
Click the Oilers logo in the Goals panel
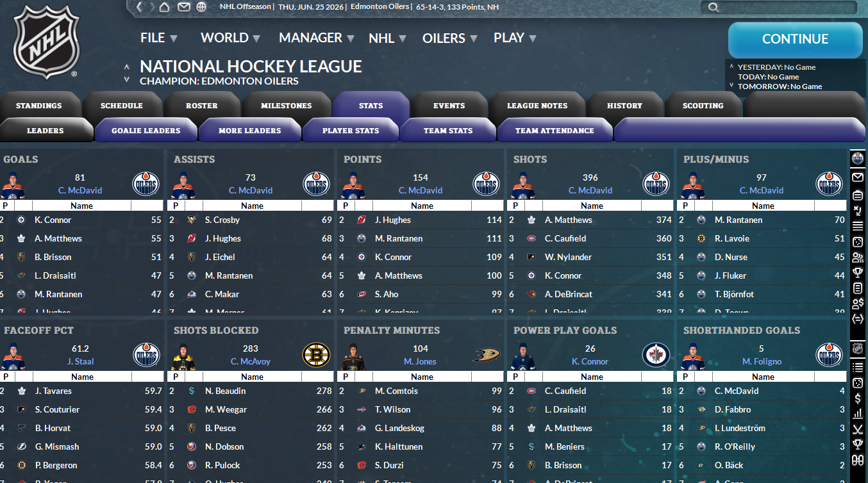(146, 184)
